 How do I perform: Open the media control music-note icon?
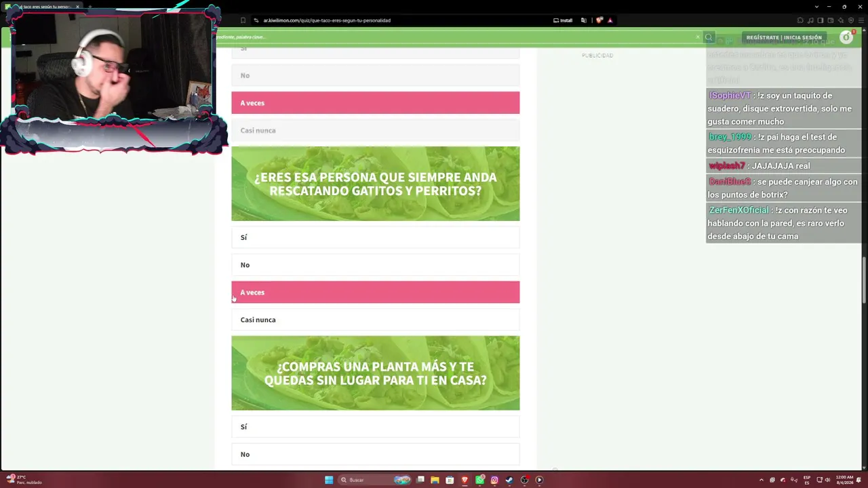[810, 20]
